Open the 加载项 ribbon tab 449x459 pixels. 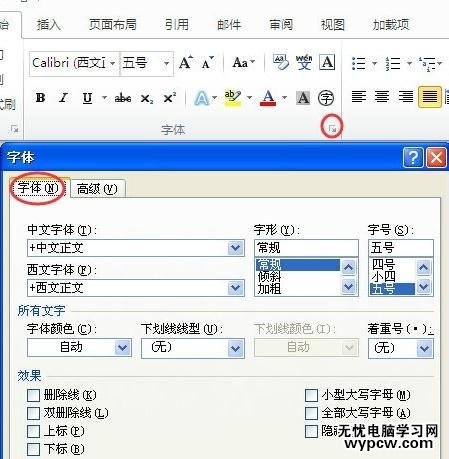391,24
